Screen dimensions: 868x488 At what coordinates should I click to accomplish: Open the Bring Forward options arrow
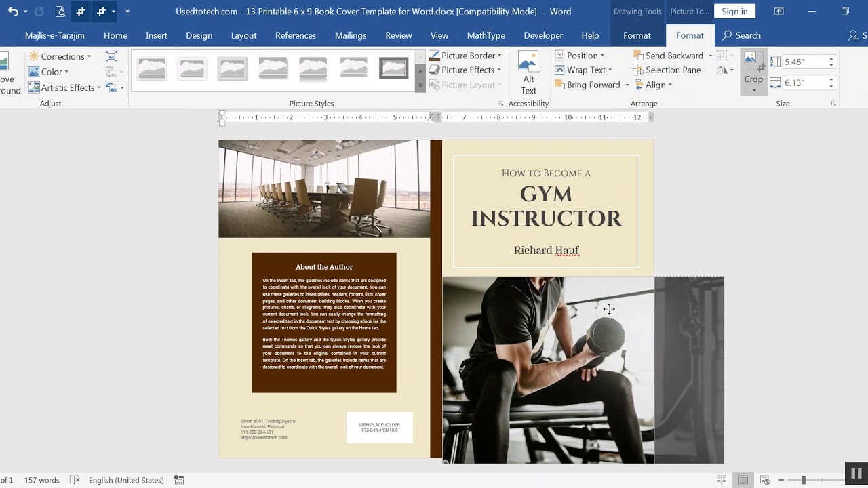point(627,85)
